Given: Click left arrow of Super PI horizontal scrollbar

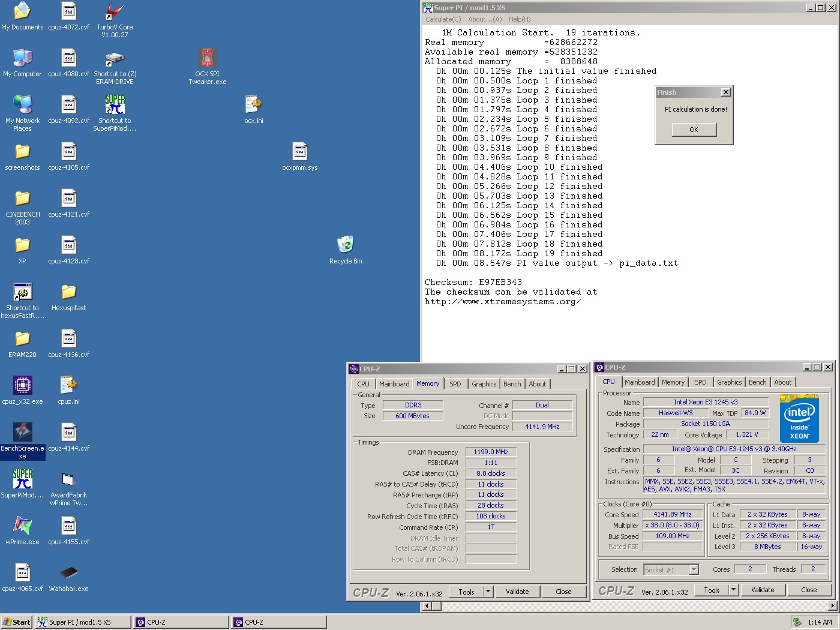Looking at the screenshot, I should tap(427, 606).
